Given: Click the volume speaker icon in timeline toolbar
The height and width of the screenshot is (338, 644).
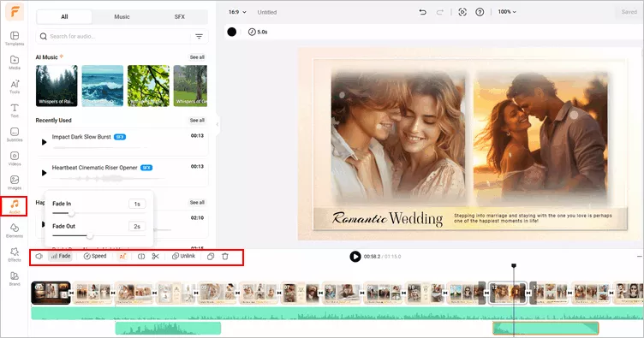Looking at the screenshot, I should (x=39, y=256).
